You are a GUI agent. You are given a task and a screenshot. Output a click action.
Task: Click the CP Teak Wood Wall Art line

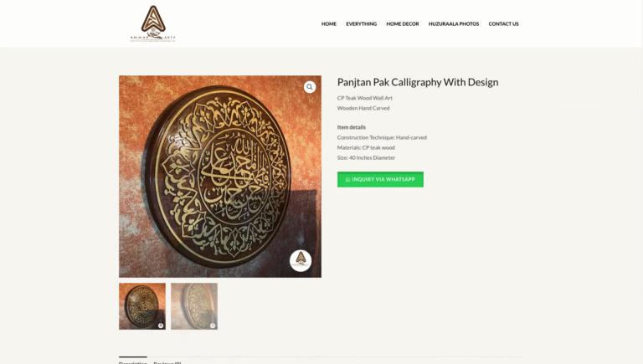coord(364,98)
